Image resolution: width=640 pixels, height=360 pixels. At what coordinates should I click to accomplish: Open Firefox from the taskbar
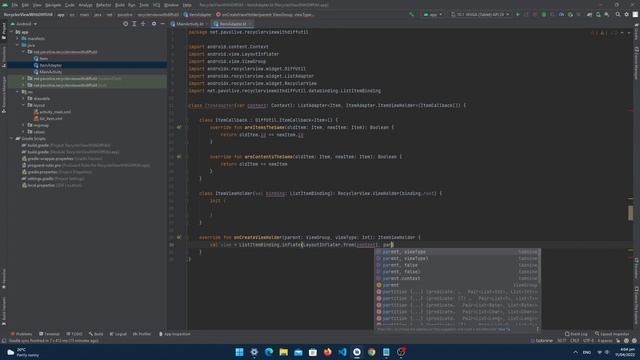point(327,352)
